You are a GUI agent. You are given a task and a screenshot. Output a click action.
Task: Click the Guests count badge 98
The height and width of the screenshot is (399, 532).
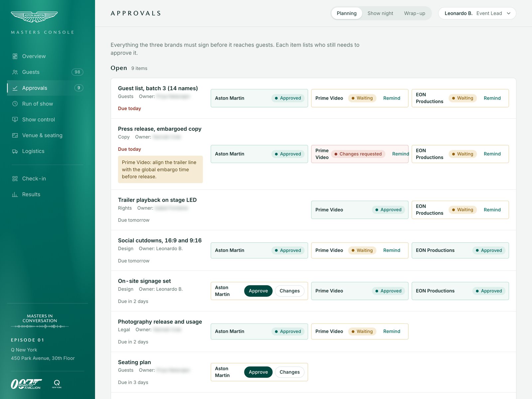tap(77, 72)
